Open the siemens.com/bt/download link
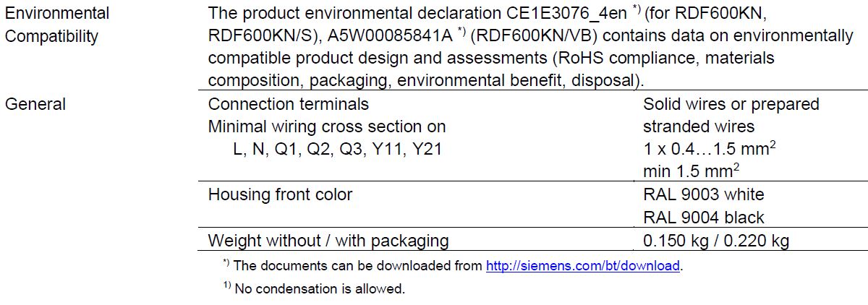Viewport: 868px width, 305px height. pos(583,266)
